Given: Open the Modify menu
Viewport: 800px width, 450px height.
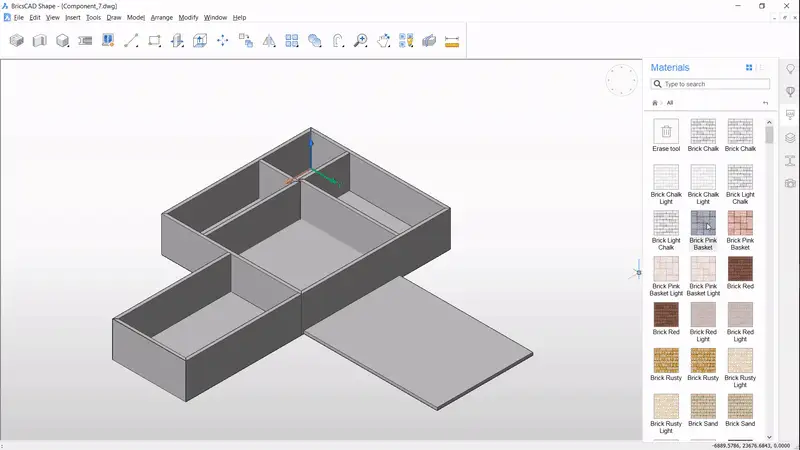Looking at the screenshot, I should 188,17.
